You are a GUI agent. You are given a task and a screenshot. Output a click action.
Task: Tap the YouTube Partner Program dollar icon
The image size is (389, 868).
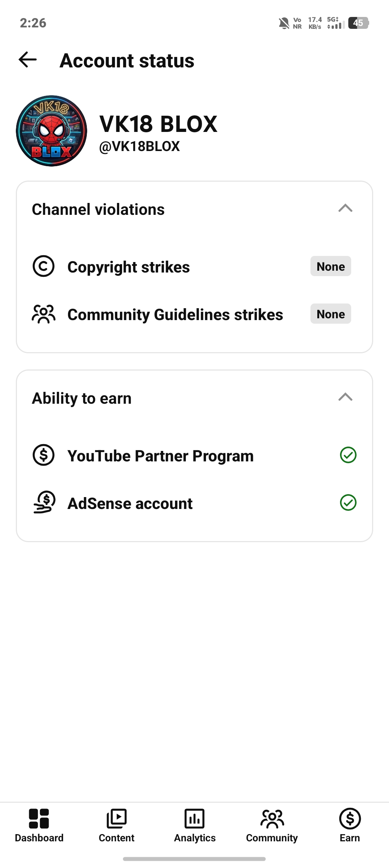point(44,455)
